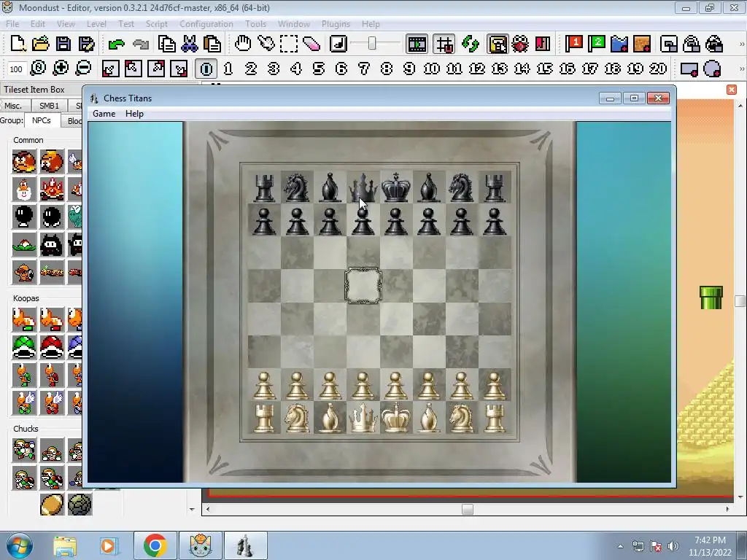747x560 pixels.
Task: Switch to section 1
Action: click(228, 69)
